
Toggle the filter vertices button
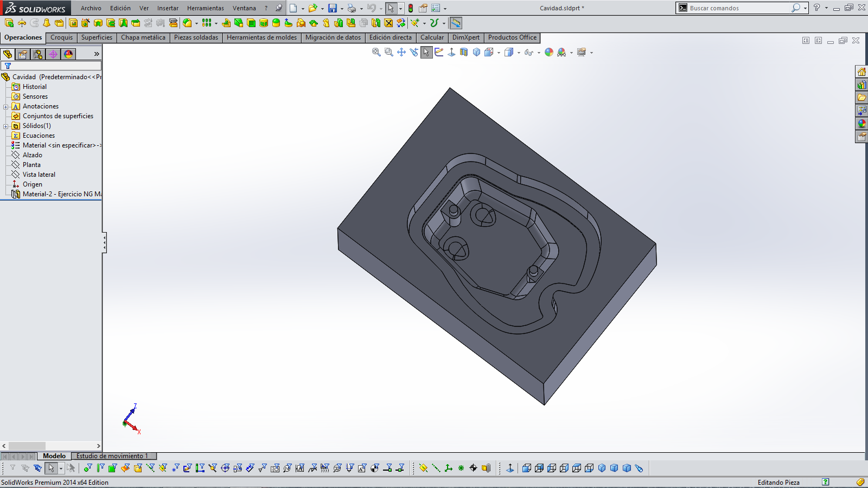88,468
